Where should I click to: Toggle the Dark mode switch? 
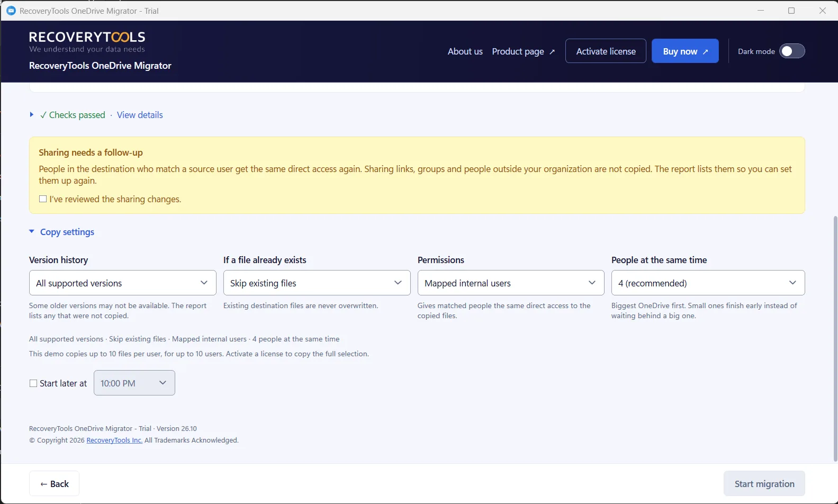[792, 51]
